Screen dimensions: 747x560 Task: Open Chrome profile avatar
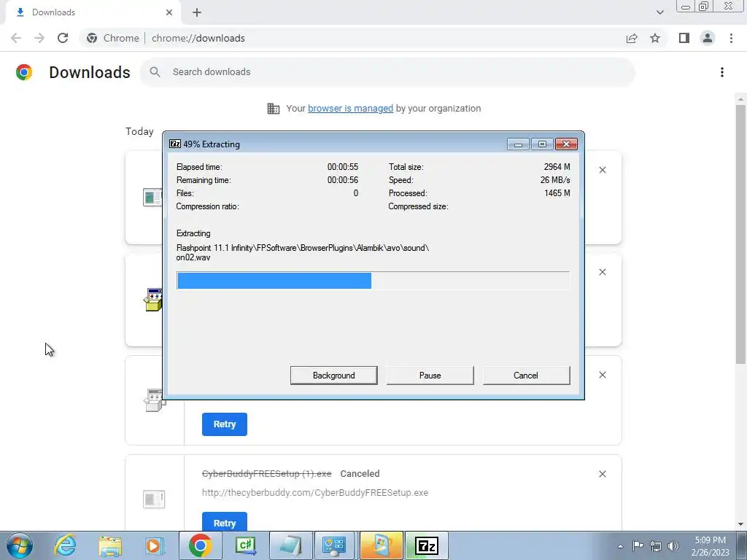tap(708, 38)
